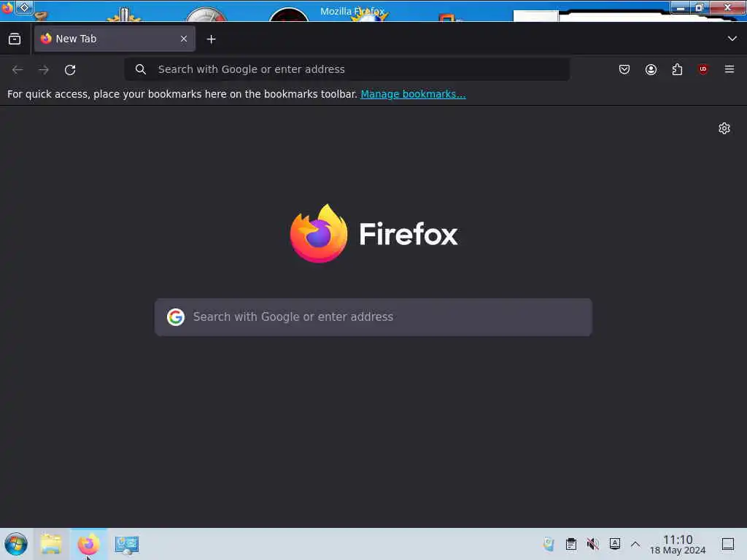Open the Extensions puzzle icon
The image size is (747, 560).
click(677, 69)
